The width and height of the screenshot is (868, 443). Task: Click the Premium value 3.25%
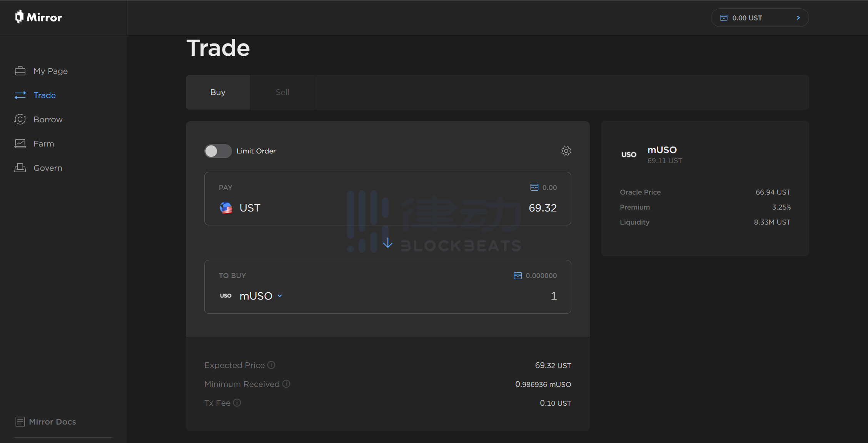click(781, 207)
